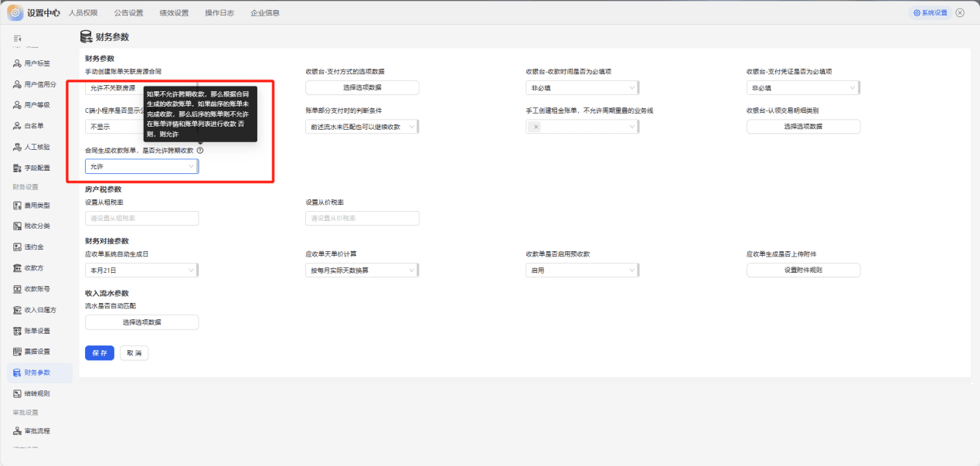Viewport: 980px width, 466px height.
Task: Expand 账单部分支付时的判断条件 dropdown
Action: (362, 127)
